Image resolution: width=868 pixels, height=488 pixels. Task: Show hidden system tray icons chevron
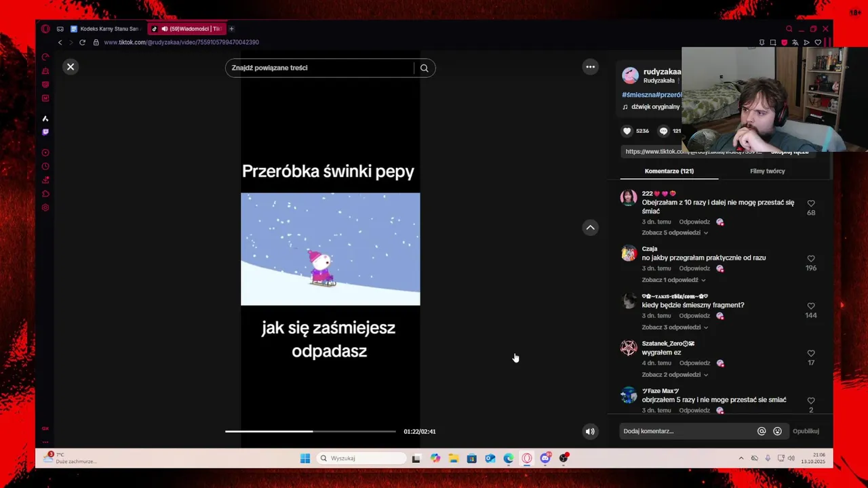(741, 458)
